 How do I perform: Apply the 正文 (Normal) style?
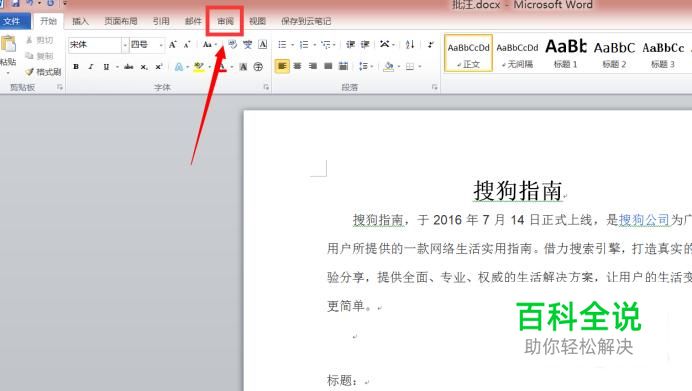click(468, 53)
